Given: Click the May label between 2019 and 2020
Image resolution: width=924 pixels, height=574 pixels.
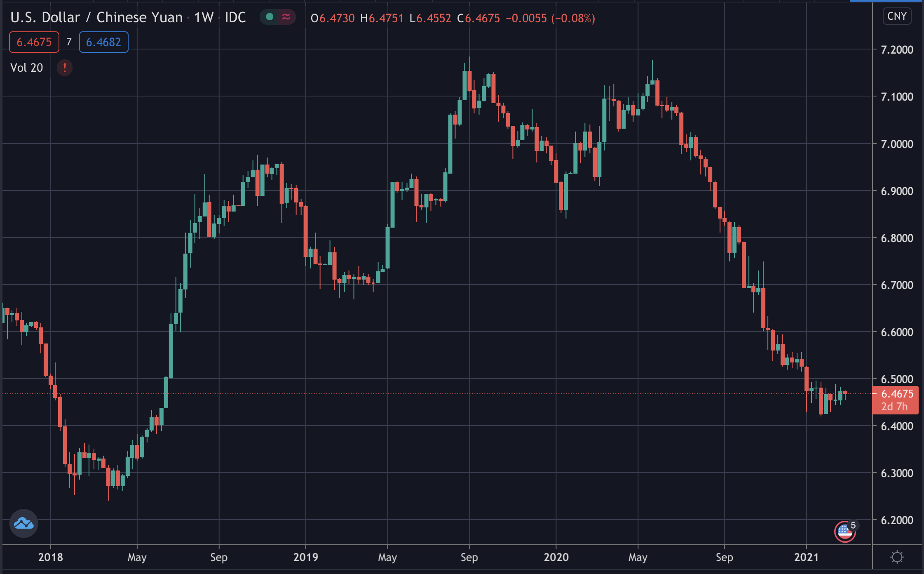Looking at the screenshot, I should point(387,558).
